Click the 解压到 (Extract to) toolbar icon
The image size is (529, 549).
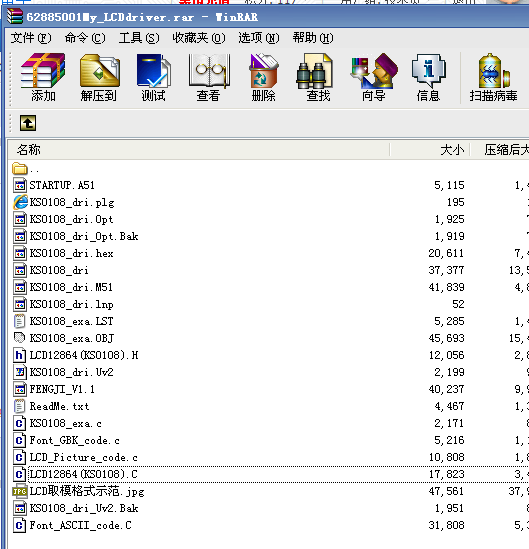pos(99,70)
